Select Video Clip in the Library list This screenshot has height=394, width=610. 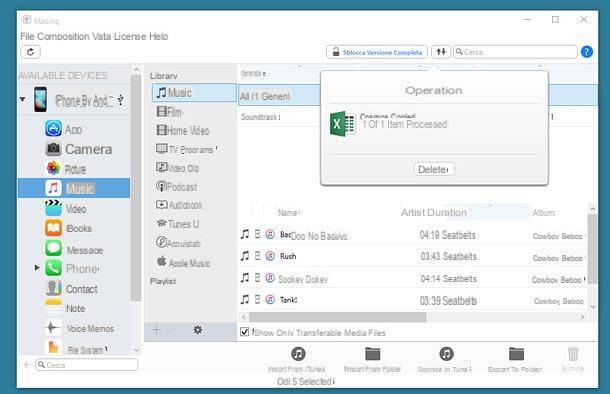click(177, 168)
